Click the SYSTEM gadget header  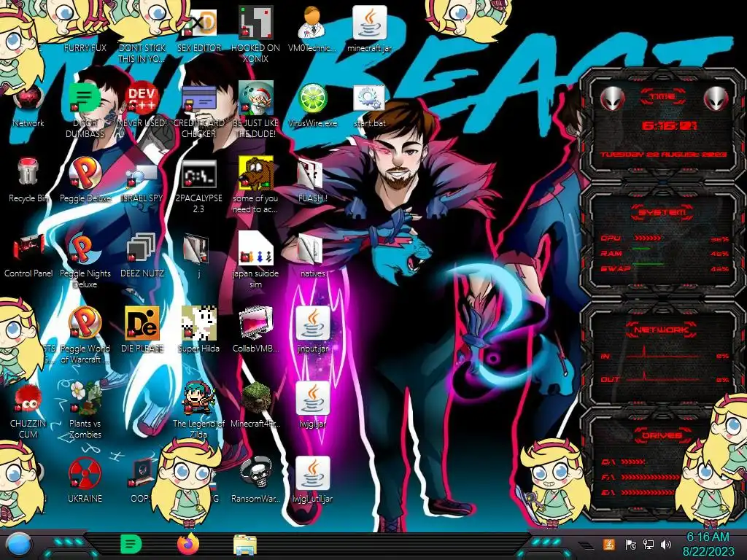coord(662,212)
